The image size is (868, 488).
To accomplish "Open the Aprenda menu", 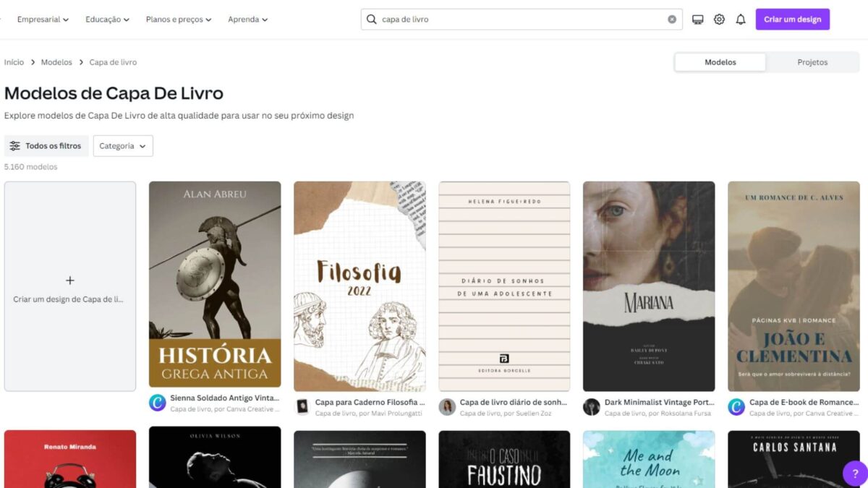I will [x=247, y=20].
